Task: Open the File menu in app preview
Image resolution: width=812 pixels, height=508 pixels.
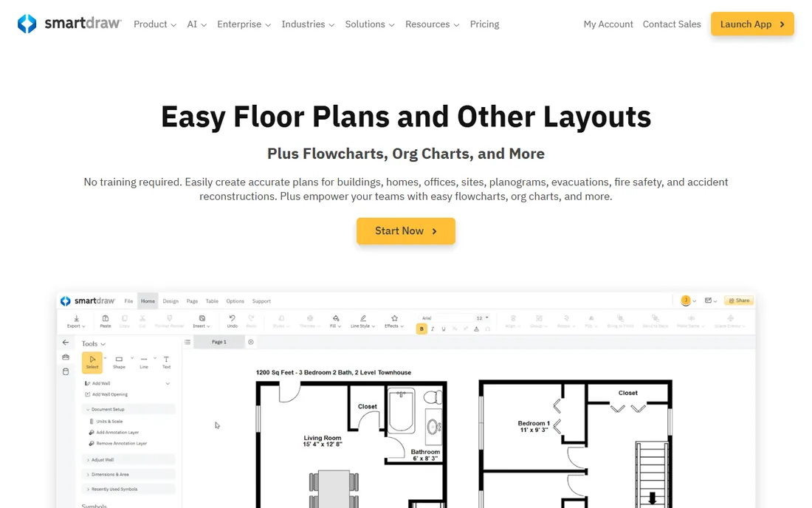Action: (x=128, y=301)
